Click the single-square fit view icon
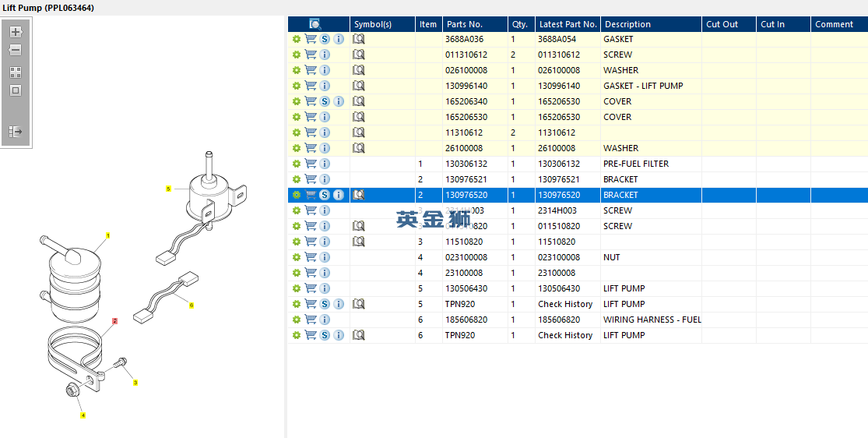The width and height of the screenshot is (868, 438). (x=16, y=90)
